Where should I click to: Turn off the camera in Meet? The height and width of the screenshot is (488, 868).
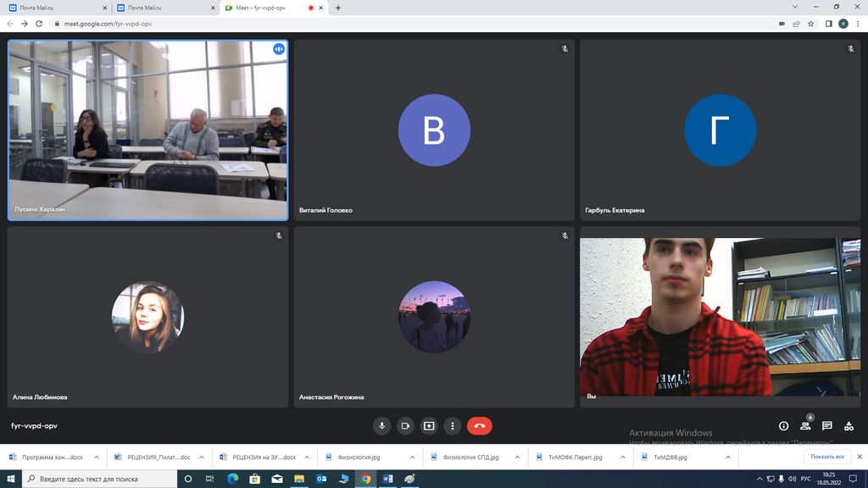(x=405, y=426)
